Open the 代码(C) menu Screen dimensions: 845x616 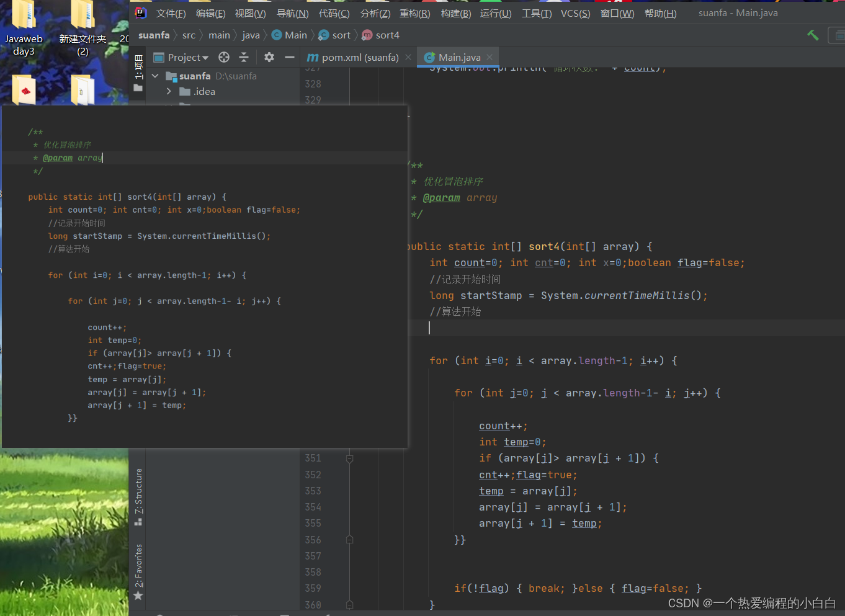[334, 13]
